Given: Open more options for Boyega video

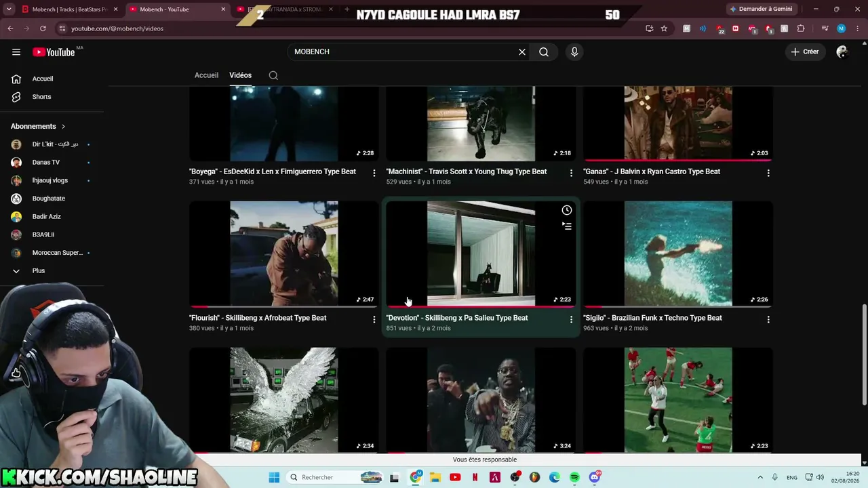Looking at the screenshot, I should coord(374,173).
